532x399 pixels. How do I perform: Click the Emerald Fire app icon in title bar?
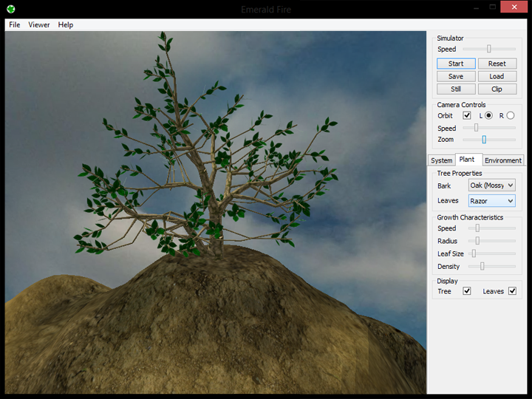point(11,9)
